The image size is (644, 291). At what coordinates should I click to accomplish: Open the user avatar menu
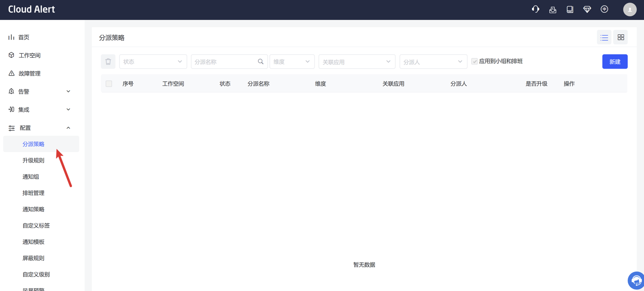pyautogui.click(x=630, y=9)
